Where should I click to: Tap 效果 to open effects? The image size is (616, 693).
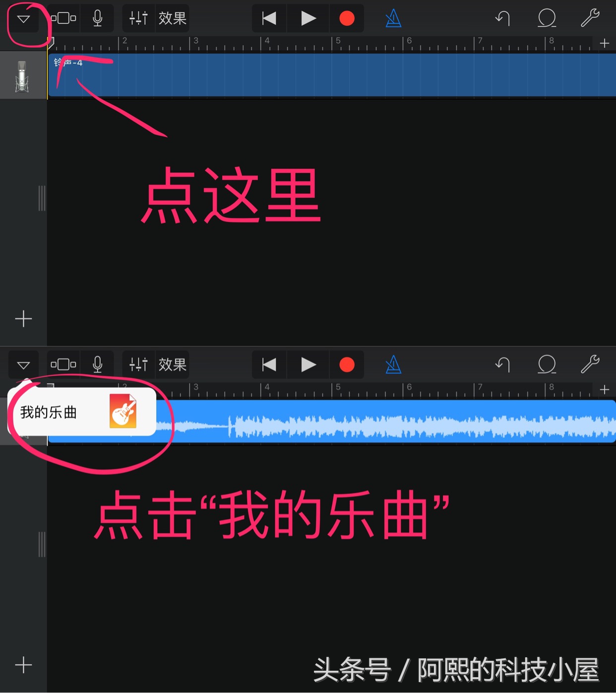point(171,18)
